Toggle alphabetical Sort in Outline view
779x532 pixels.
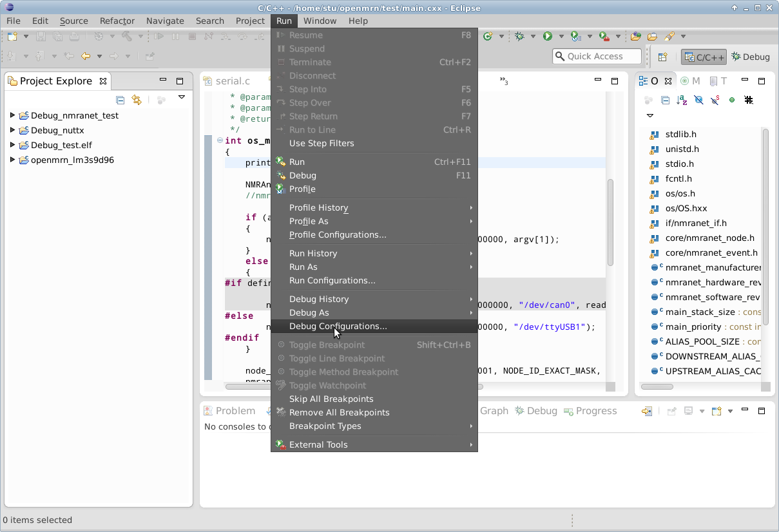[682, 100]
